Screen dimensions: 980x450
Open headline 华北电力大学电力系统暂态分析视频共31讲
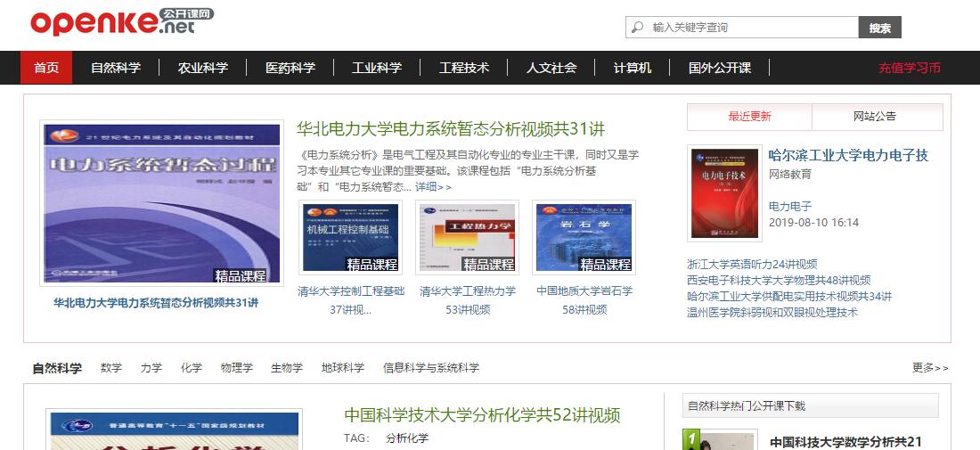coord(451,129)
